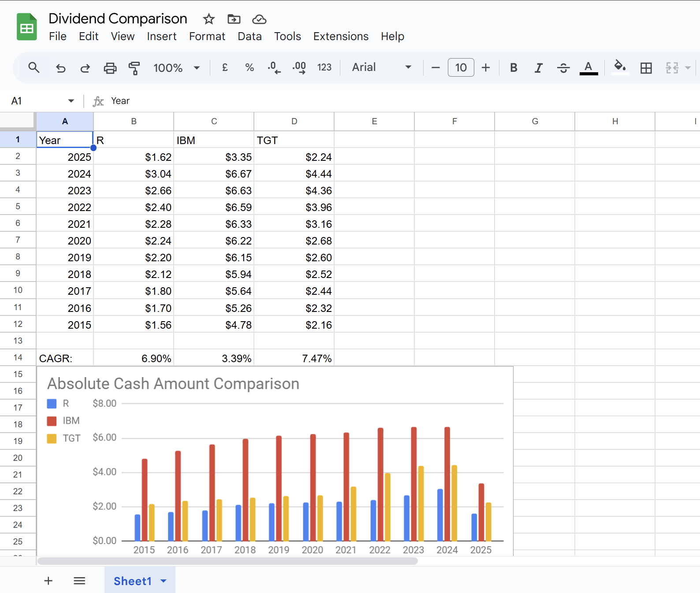The height and width of the screenshot is (593, 700).
Task: Open the Help menu
Action: pyautogui.click(x=392, y=36)
